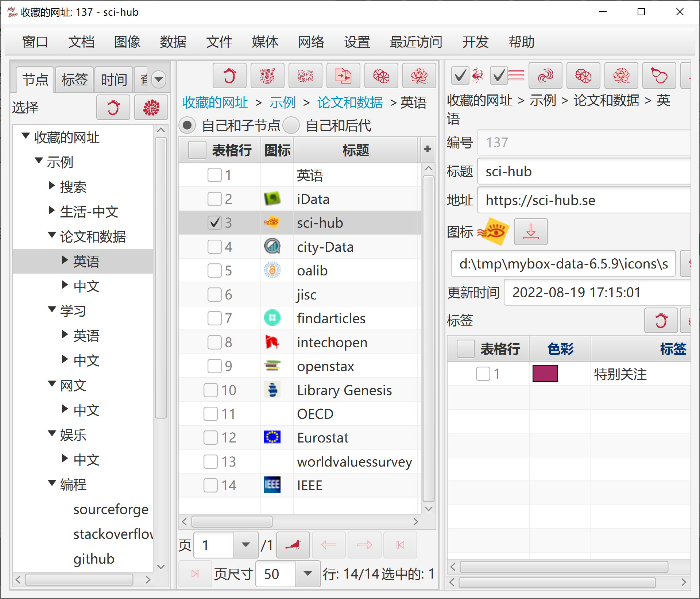Click the 论文和数据 breadcrumb link

[350, 103]
